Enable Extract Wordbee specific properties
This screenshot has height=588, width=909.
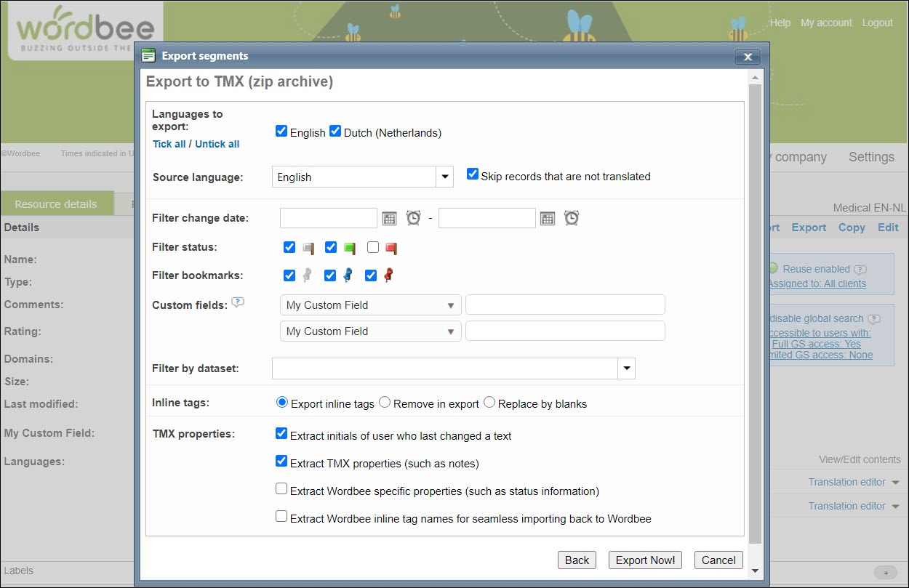point(281,488)
